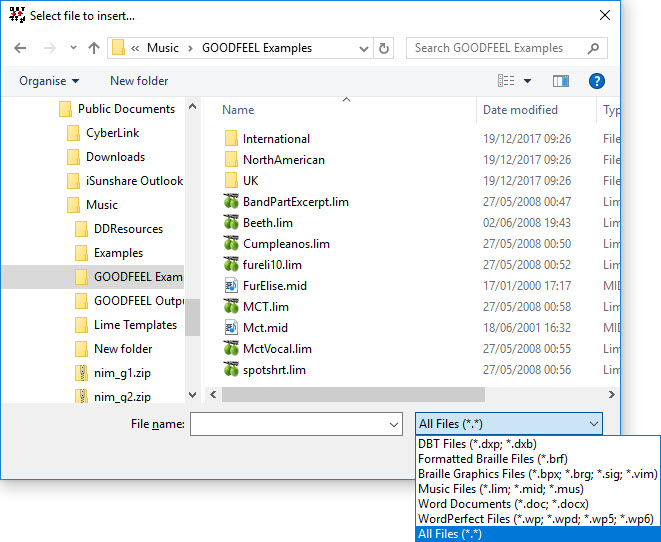Create a New folder
This screenshot has width=661, height=542.
139,80
